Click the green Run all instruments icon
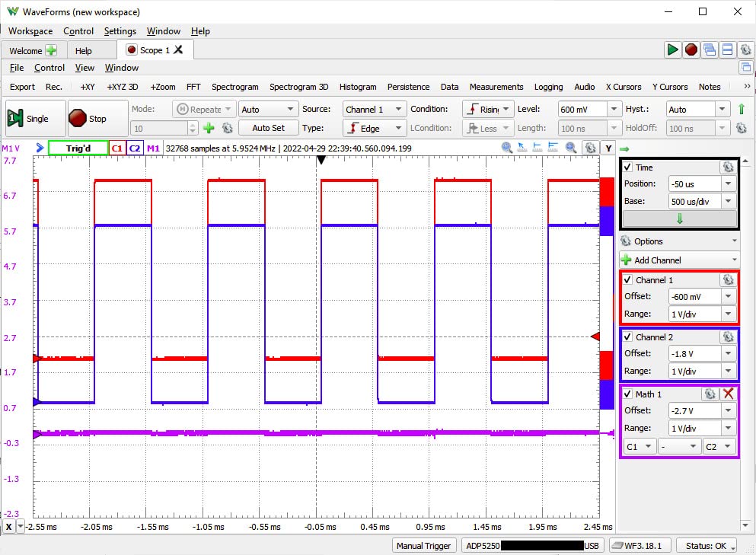This screenshot has width=756, height=555. (672, 49)
